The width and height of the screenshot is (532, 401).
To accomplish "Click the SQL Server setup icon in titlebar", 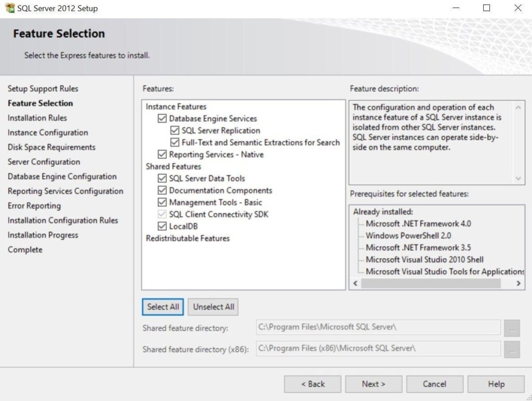I will pyautogui.click(x=9, y=8).
